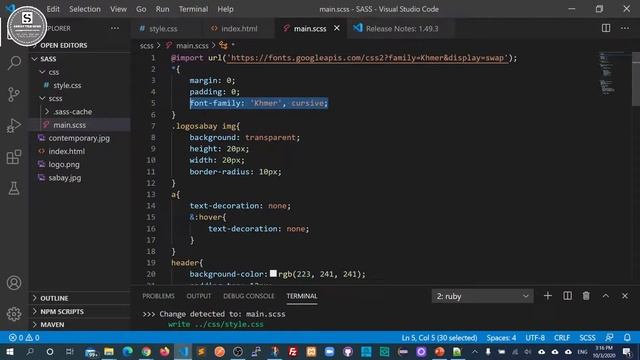
Task: Open the Edit menu
Action: (53, 9)
